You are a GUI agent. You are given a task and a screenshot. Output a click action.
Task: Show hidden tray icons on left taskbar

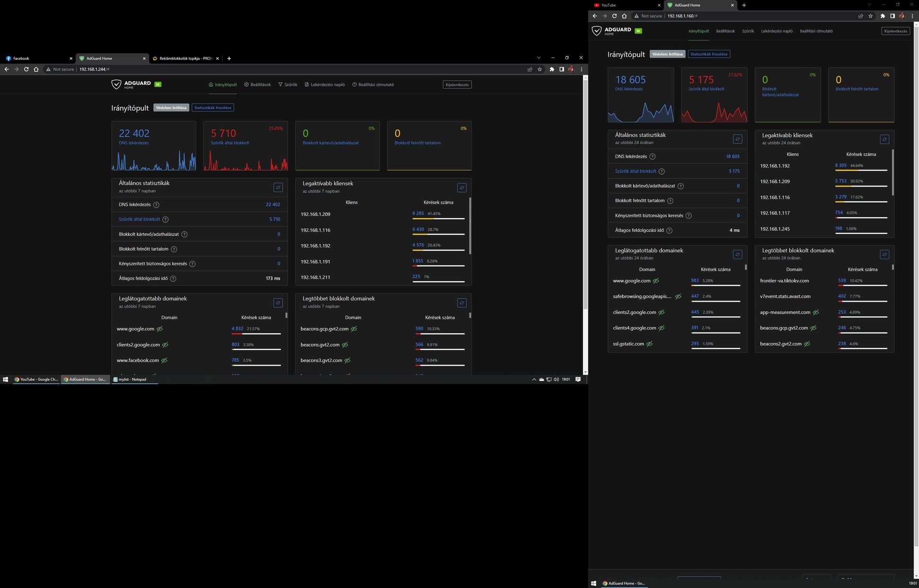pyautogui.click(x=534, y=379)
